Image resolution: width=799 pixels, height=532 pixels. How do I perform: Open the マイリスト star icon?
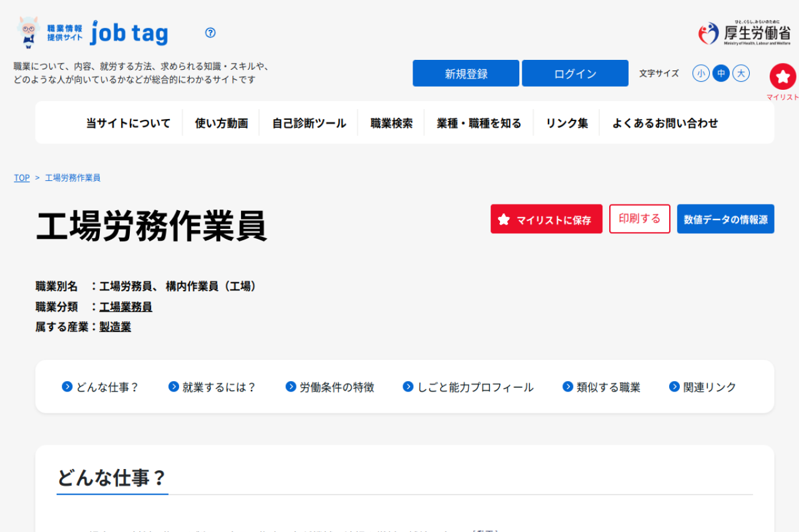[x=783, y=77]
